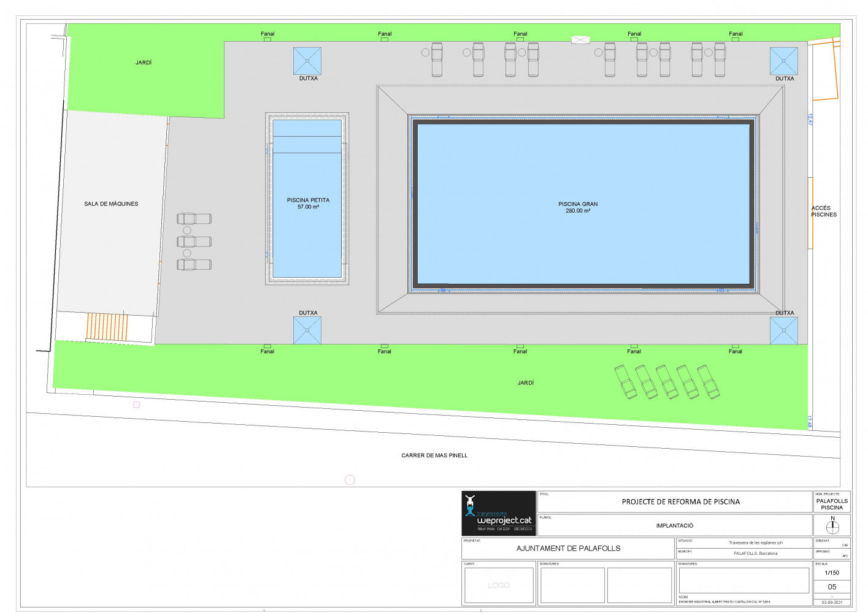Click the weproject.cat company logo

[499, 514]
